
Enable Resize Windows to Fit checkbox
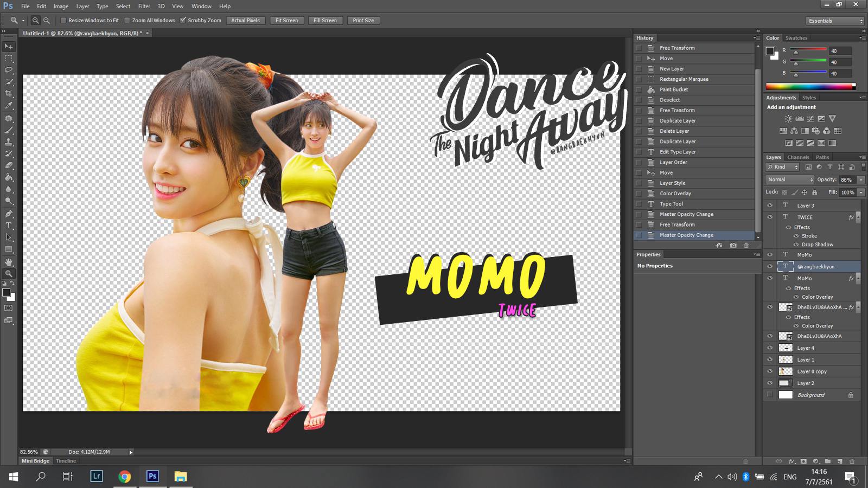click(63, 21)
